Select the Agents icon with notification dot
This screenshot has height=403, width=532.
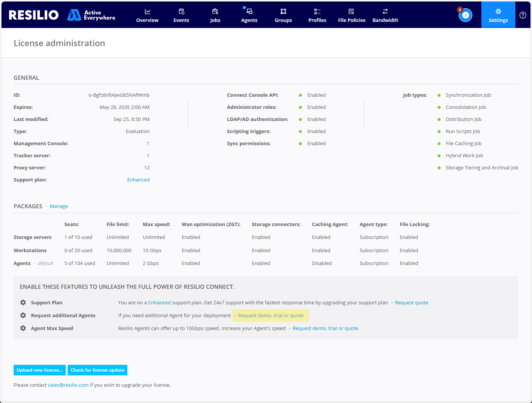tap(249, 11)
